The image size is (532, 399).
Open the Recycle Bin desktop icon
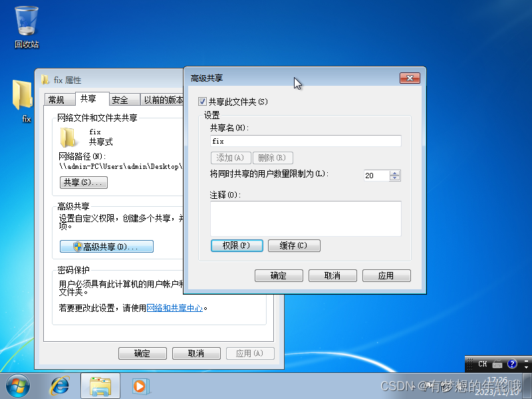[27, 27]
